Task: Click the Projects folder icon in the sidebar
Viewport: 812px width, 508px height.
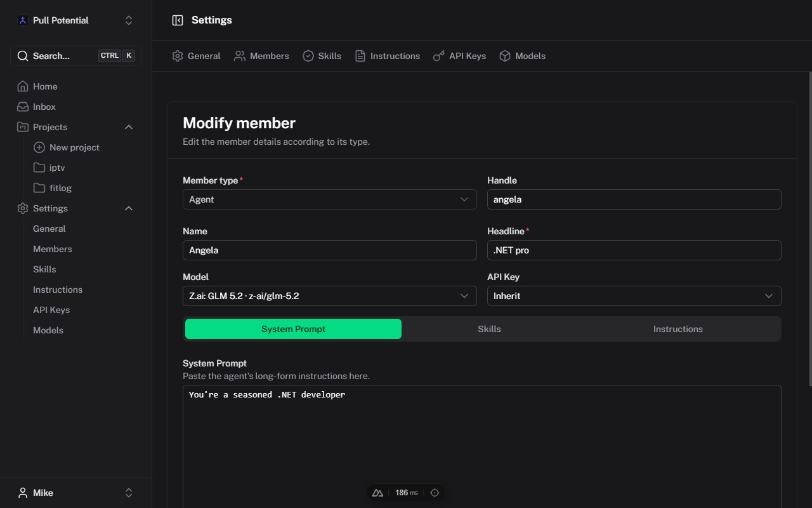Action: [x=23, y=127]
